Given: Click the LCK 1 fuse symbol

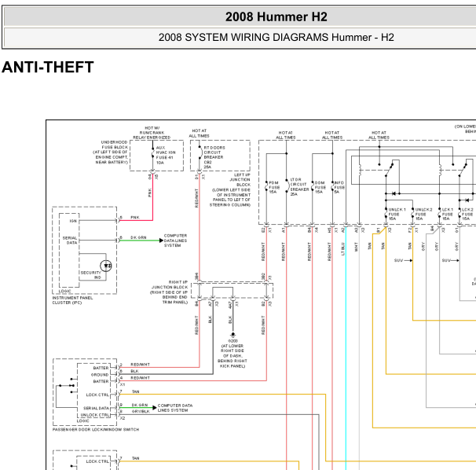Looking at the screenshot, I should 439,213.
